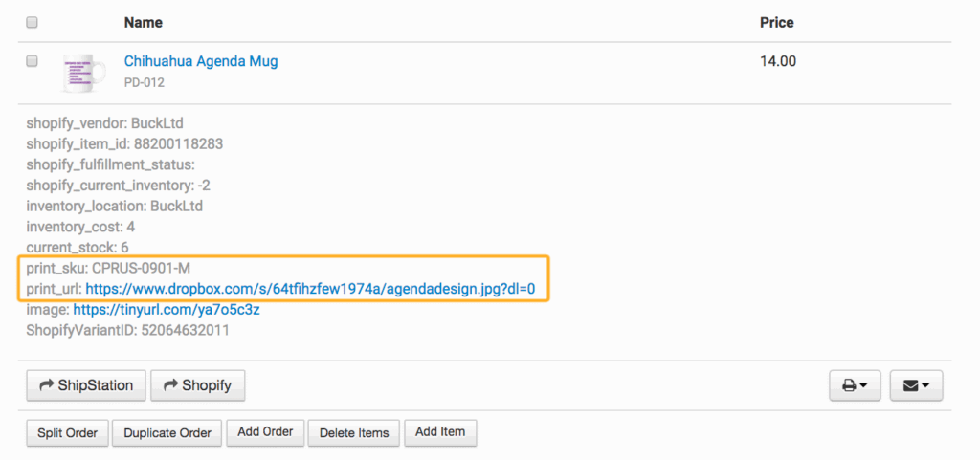Viewport: 980px width, 460px height.
Task: Click the Add Order button
Action: click(265, 431)
